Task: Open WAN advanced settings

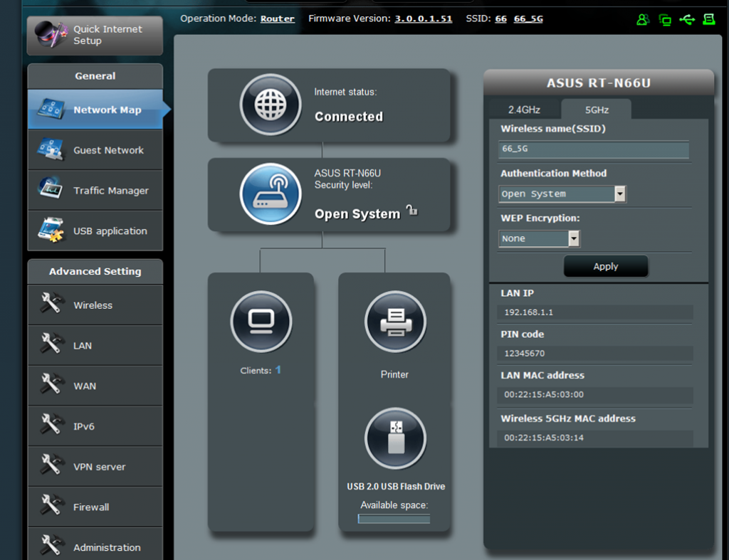Action: 95,386
